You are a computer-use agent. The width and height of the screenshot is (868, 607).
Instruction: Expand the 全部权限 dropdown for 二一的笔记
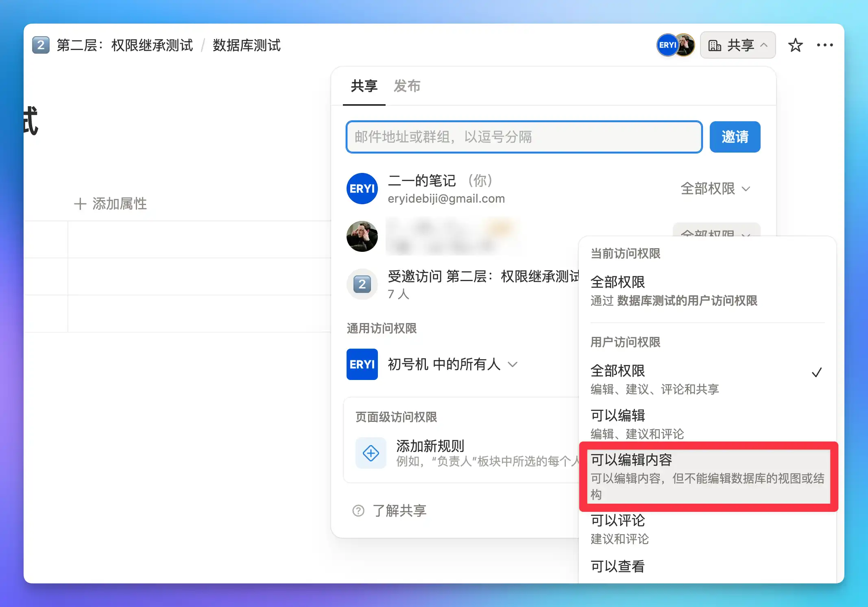point(715,189)
